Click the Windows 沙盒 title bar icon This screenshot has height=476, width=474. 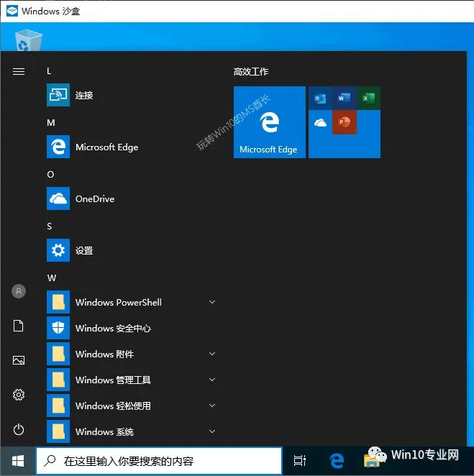coord(12,11)
